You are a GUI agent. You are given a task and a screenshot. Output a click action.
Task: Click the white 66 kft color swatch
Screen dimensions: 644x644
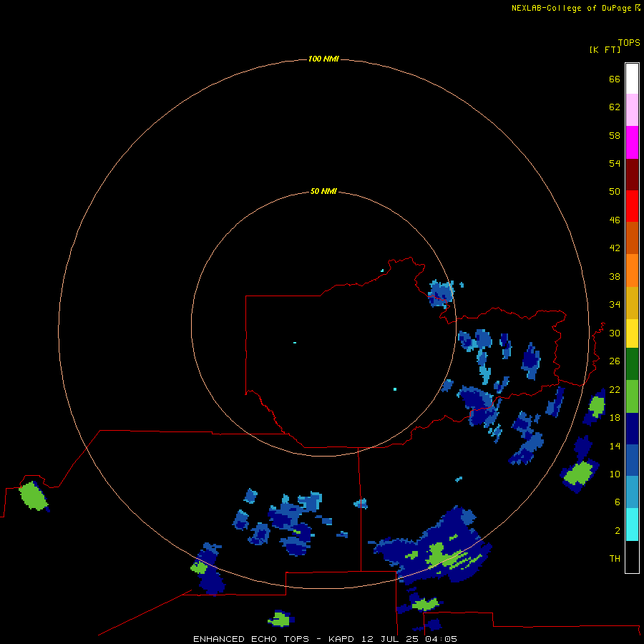point(632,79)
